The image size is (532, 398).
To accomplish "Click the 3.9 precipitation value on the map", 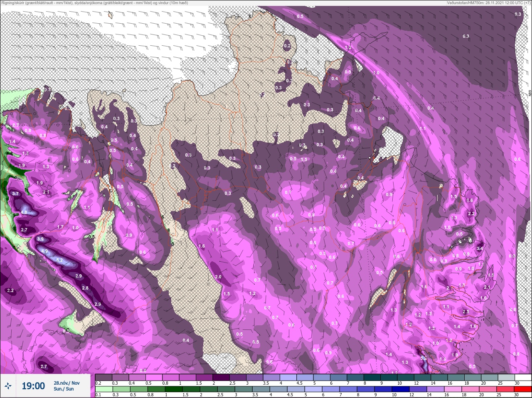I will click(x=40, y=239).
